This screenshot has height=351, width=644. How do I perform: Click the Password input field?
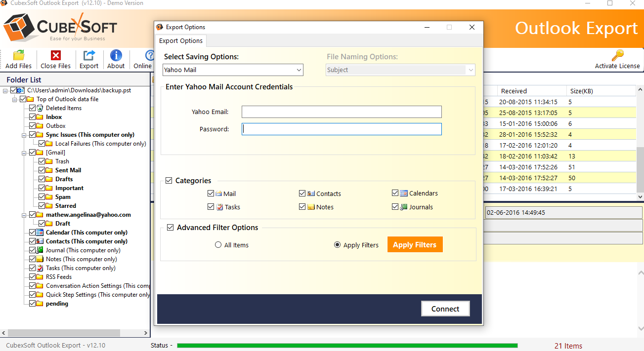(342, 129)
